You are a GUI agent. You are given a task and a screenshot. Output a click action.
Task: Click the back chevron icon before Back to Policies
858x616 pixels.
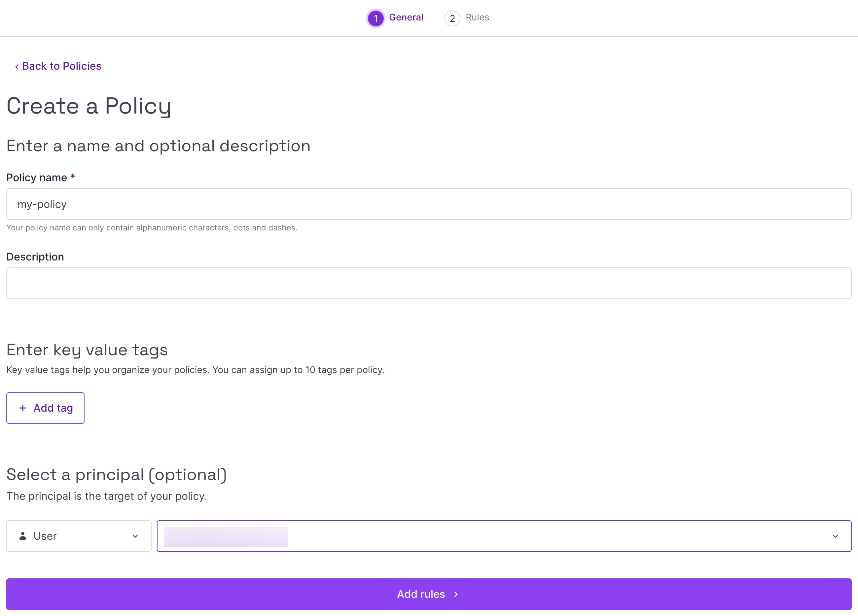[17, 67]
